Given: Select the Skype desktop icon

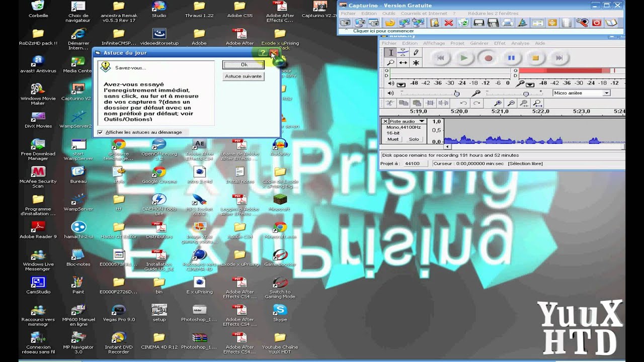Looking at the screenshot, I should tap(280, 313).
